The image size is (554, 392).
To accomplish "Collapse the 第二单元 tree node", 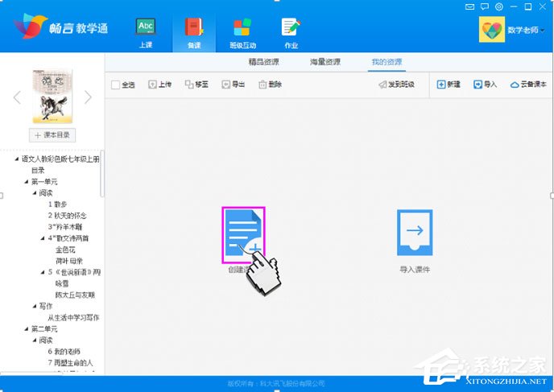I will point(27,328).
